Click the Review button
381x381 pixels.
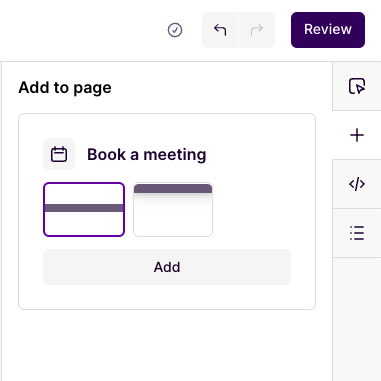328,30
